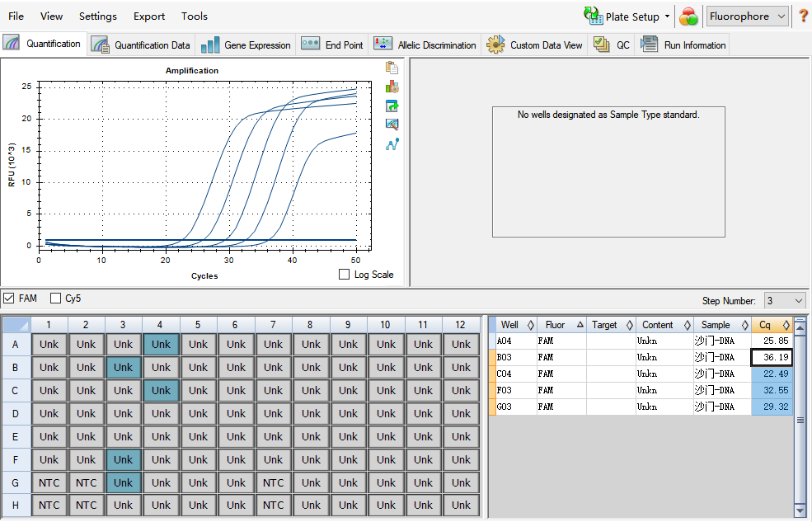Select plate column 7 header
This screenshot has height=522, width=812.
[x=273, y=325]
